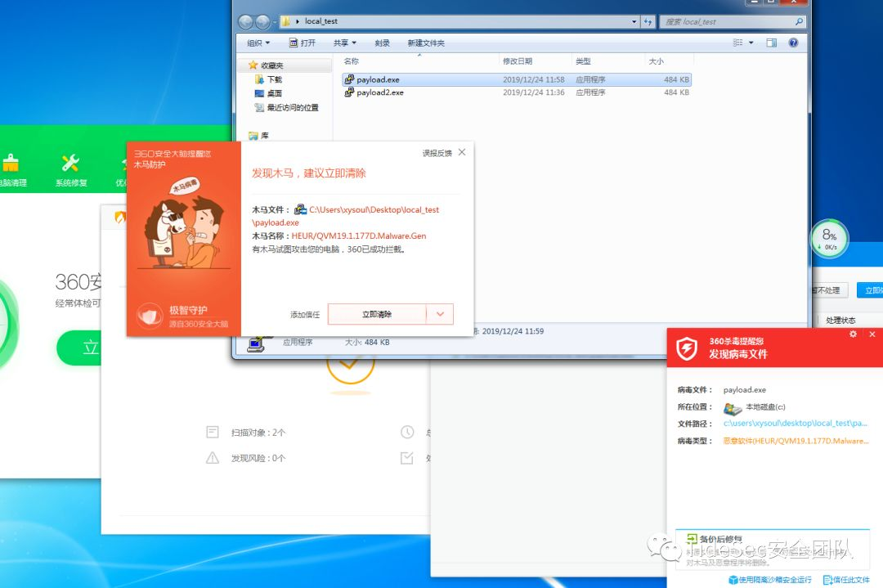Click the blue 立即处理 button at right edge
The width and height of the screenshot is (883, 588).
[x=870, y=290]
